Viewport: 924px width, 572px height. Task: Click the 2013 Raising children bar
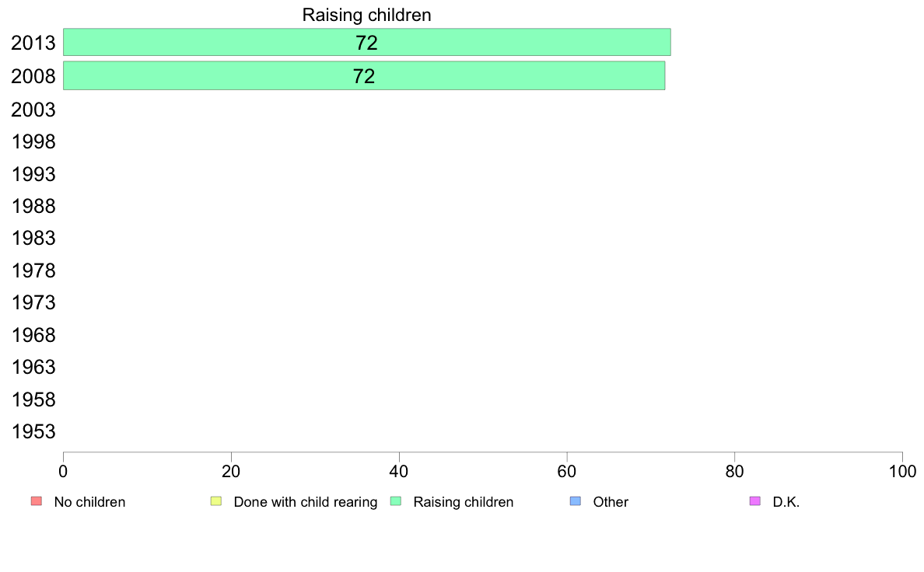click(x=366, y=42)
